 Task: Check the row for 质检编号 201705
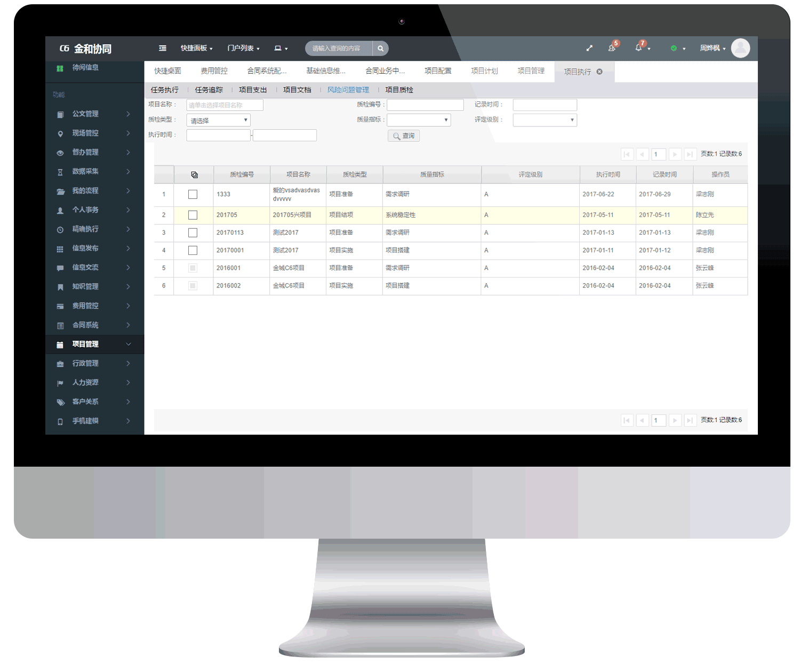193,215
